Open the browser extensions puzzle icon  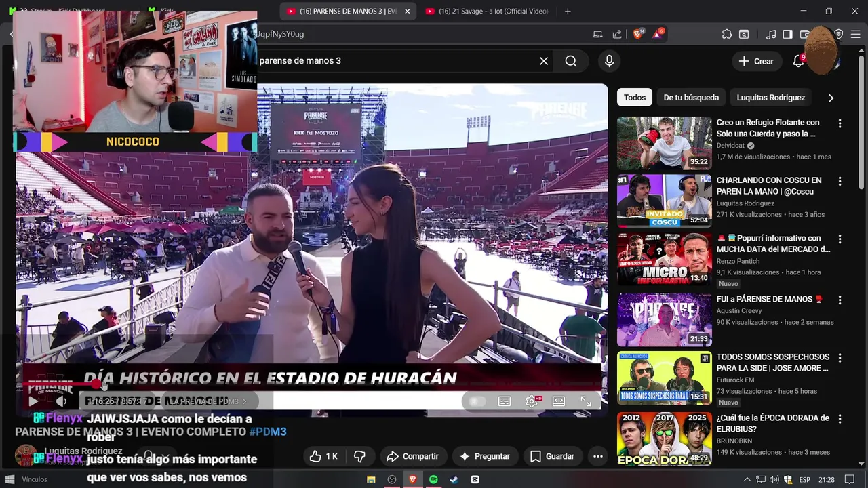coord(727,34)
